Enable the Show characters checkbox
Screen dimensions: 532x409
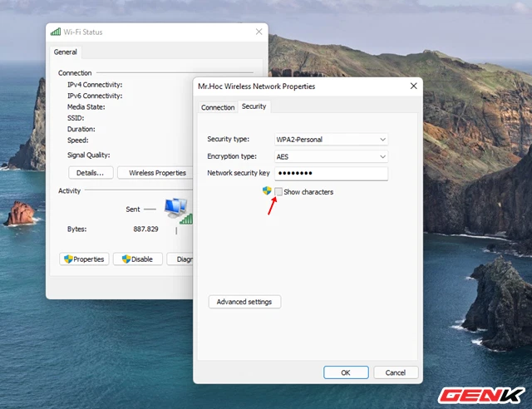[278, 192]
